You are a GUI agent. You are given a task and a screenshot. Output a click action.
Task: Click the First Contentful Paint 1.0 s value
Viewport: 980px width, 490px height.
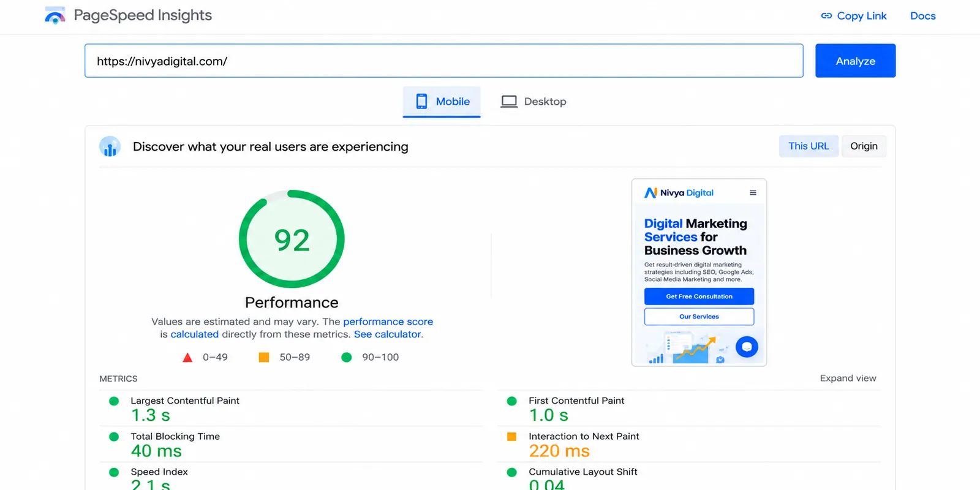click(x=549, y=415)
